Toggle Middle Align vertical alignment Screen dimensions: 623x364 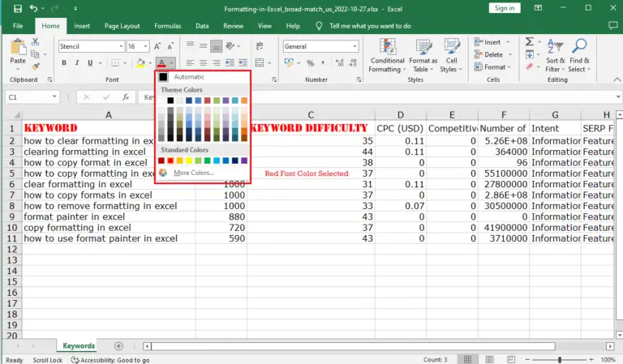203,45
